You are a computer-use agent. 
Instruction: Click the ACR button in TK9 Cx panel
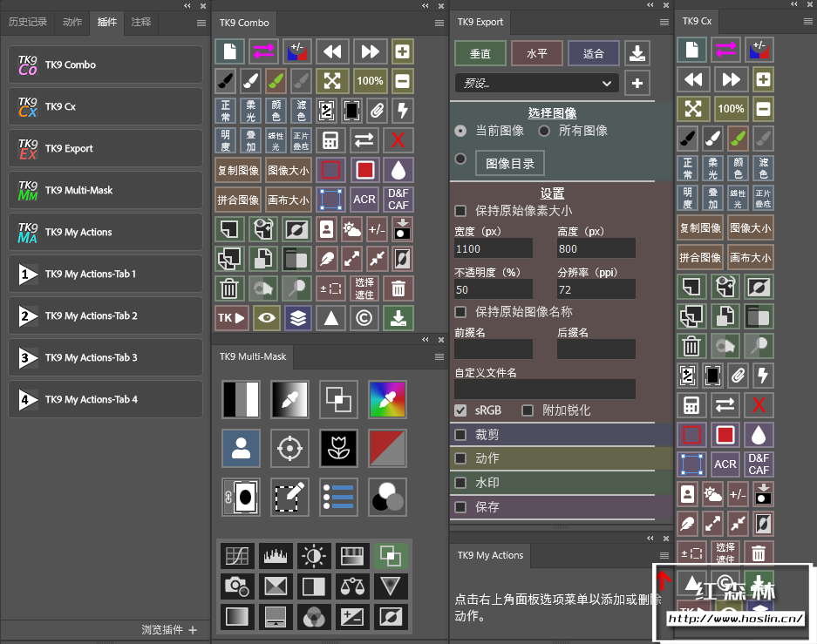point(725,464)
